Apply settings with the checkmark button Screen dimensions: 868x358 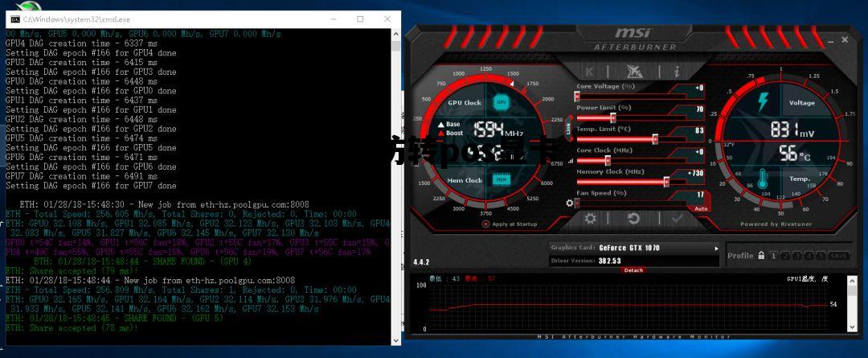[x=678, y=218]
